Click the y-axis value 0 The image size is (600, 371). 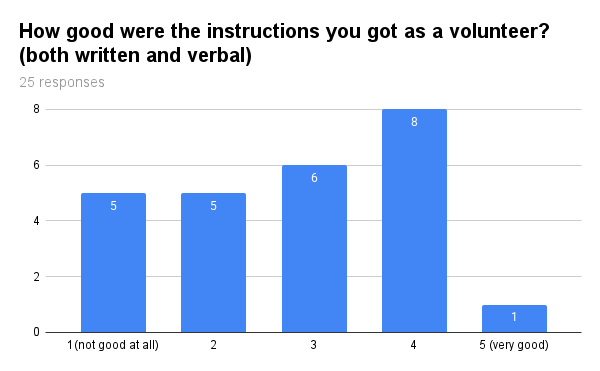pyautogui.click(x=36, y=332)
